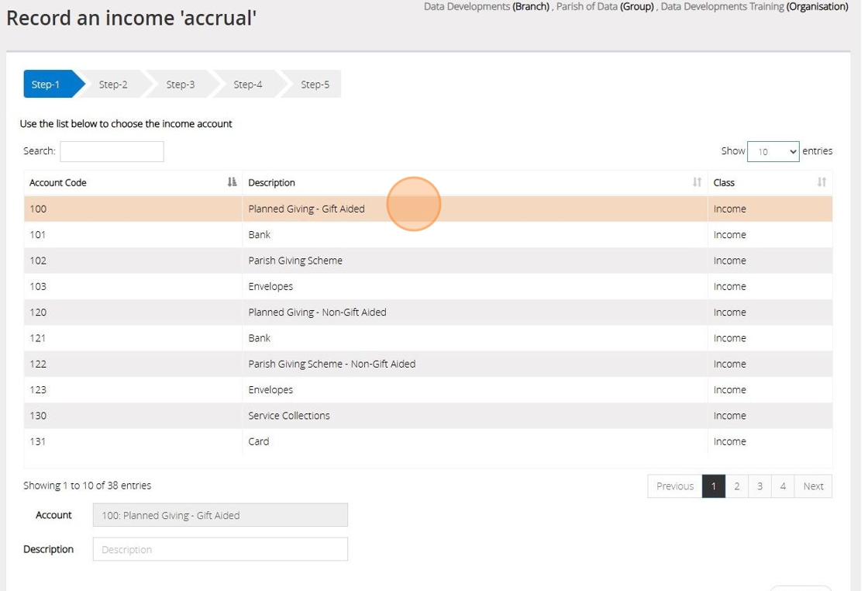This screenshot has height=591, width=868.
Task: Click the Step-1 tab
Action: [46, 85]
